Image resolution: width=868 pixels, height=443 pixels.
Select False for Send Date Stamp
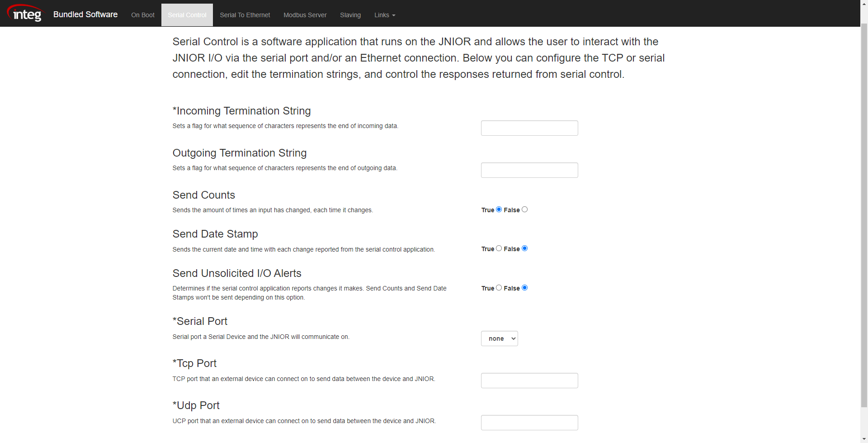tap(524, 248)
